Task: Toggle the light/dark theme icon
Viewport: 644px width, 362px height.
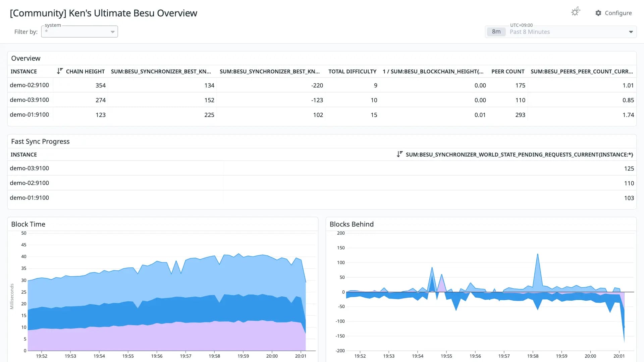Action: click(x=576, y=12)
